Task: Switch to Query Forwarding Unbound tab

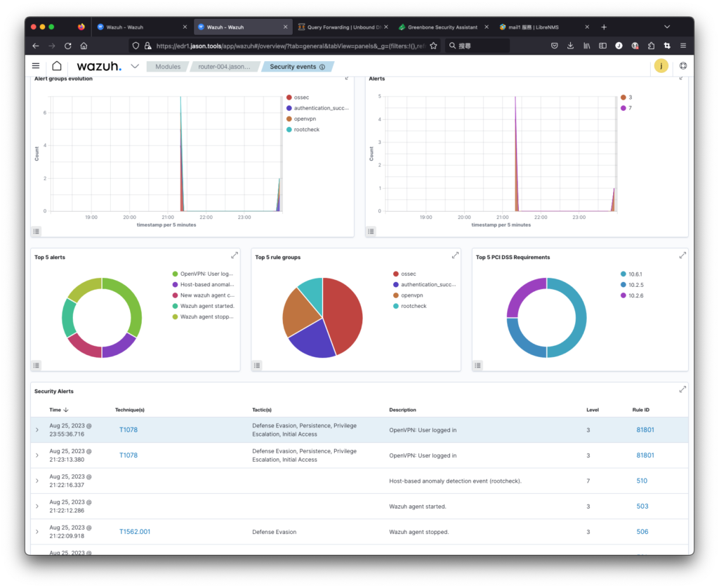Action: click(344, 27)
